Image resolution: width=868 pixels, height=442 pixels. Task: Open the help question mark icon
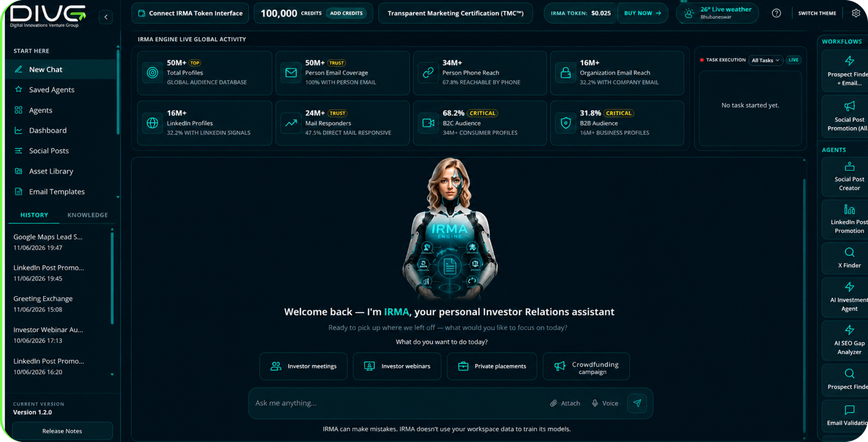pos(776,13)
